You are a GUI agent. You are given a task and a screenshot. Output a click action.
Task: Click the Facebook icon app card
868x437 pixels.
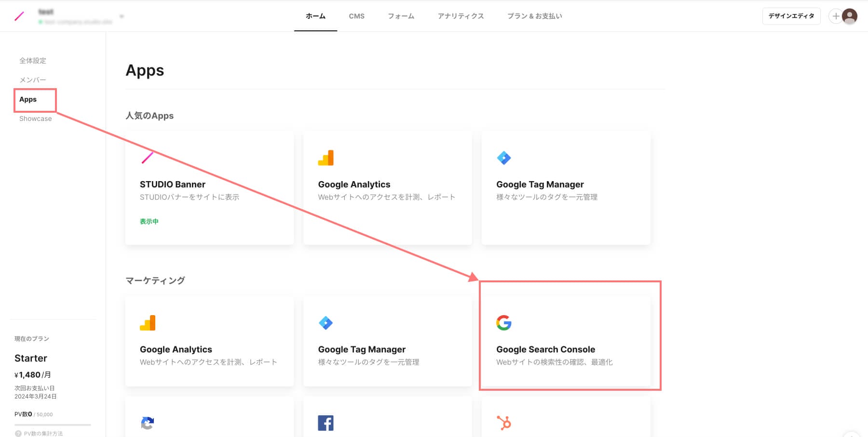click(x=325, y=423)
